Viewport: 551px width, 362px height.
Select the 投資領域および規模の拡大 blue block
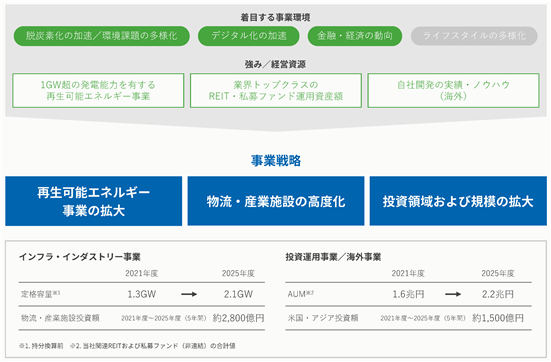pyautogui.click(x=458, y=201)
